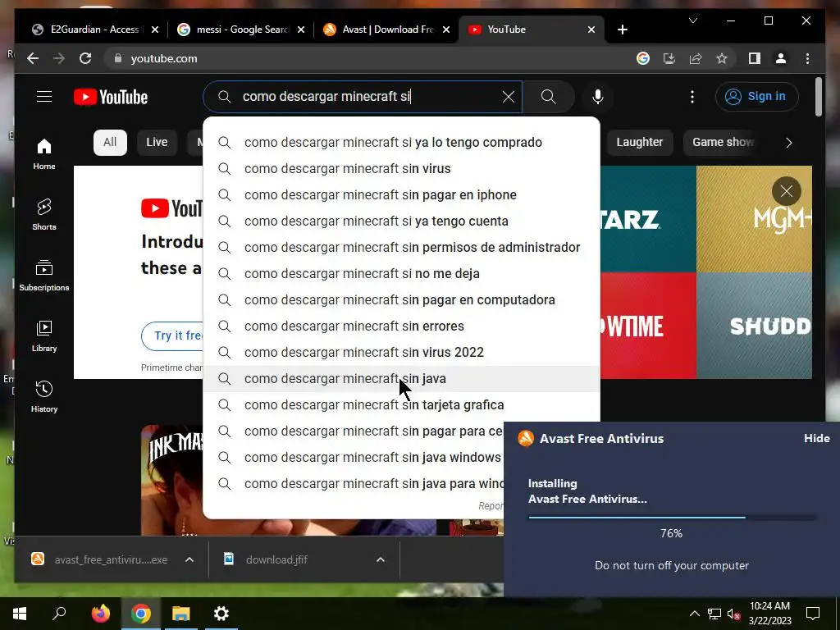Open Chrome's three-dot menu
The width and height of the screenshot is (840, 630).
tap(807, 58)
